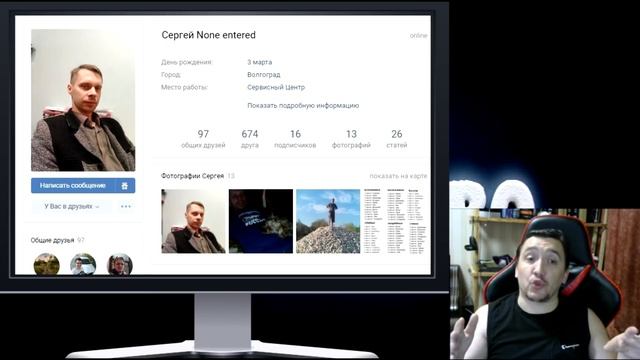Open the large profile photo of Сергей
Image resolution: width=640 pixels, height=360 pixels.
tap(83, 100)
